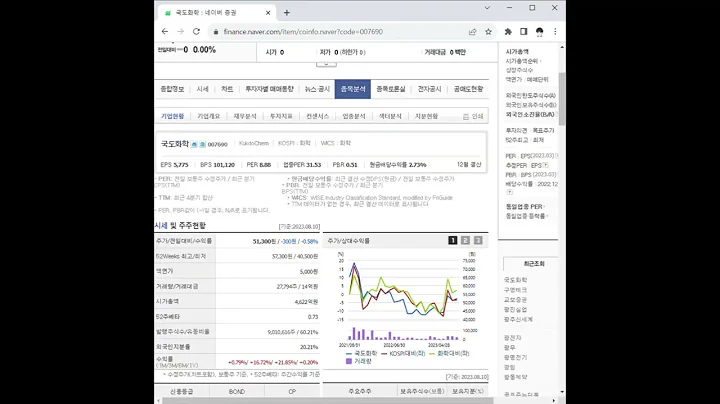Go back with the browser back arrow
720x404 pixels.
[x=165, y=32]
